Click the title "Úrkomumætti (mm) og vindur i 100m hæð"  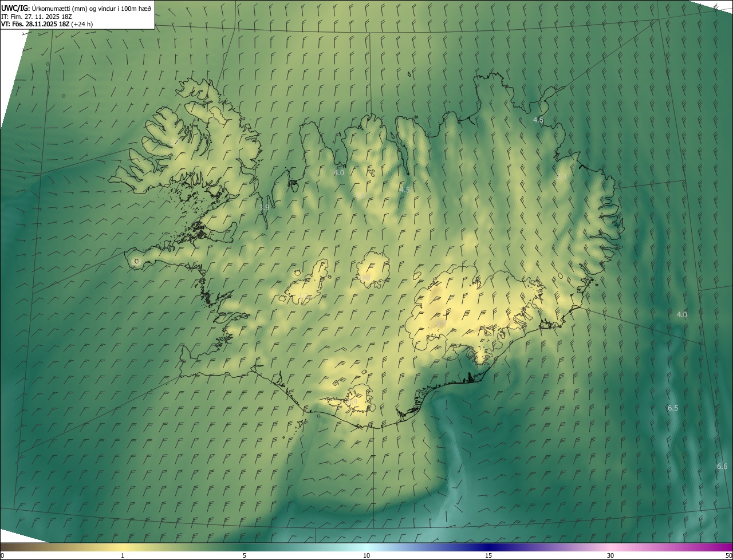pos(92,8)
